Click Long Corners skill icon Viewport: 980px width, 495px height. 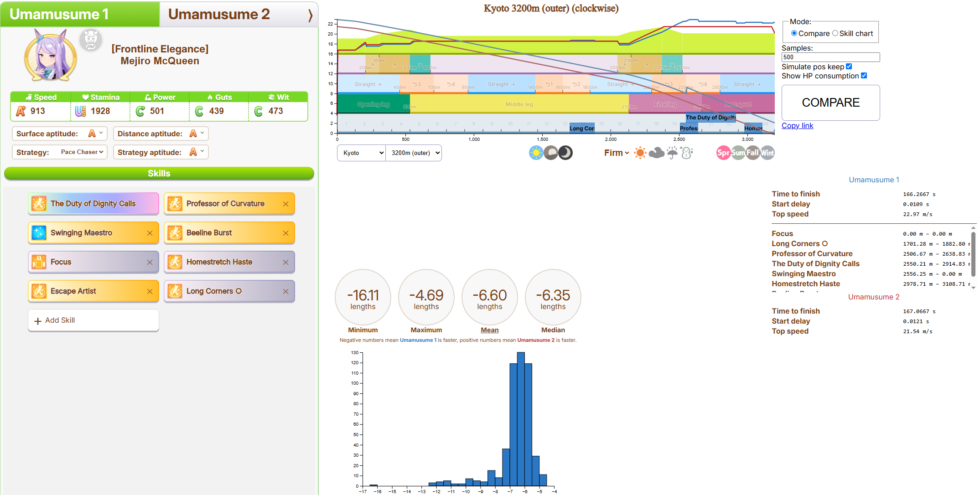pos(175,291)
